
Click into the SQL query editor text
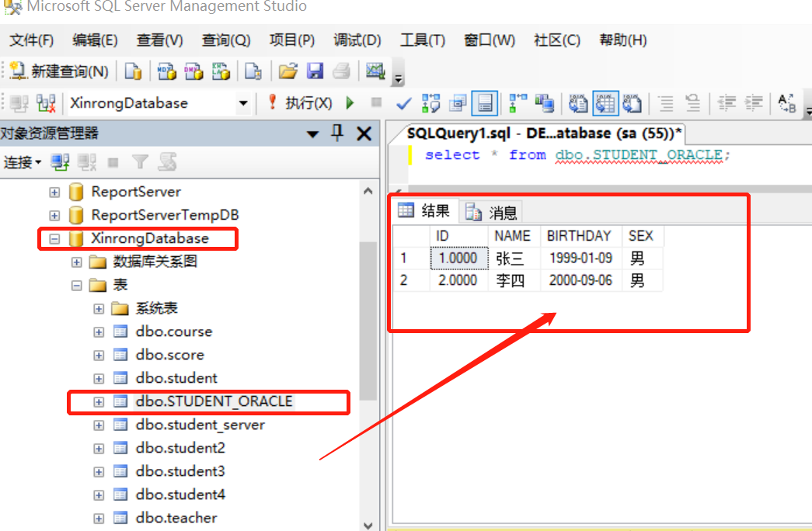(577, 154)
